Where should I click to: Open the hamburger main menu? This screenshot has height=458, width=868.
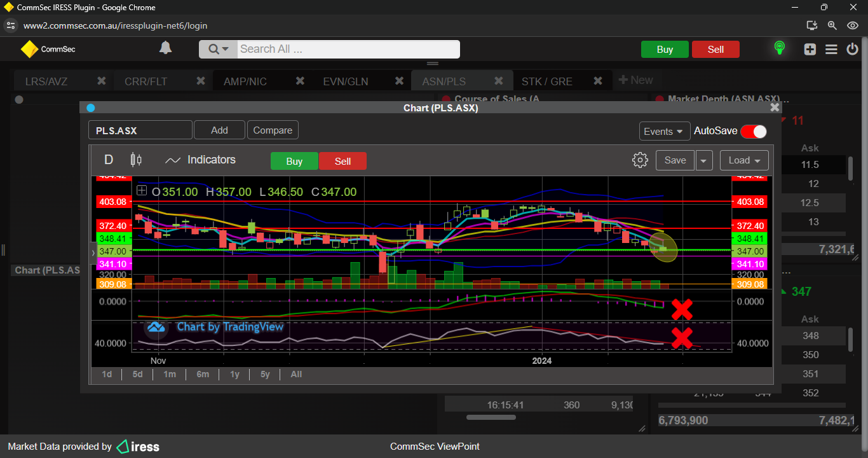pyautogui.click(x=831, y=49)
